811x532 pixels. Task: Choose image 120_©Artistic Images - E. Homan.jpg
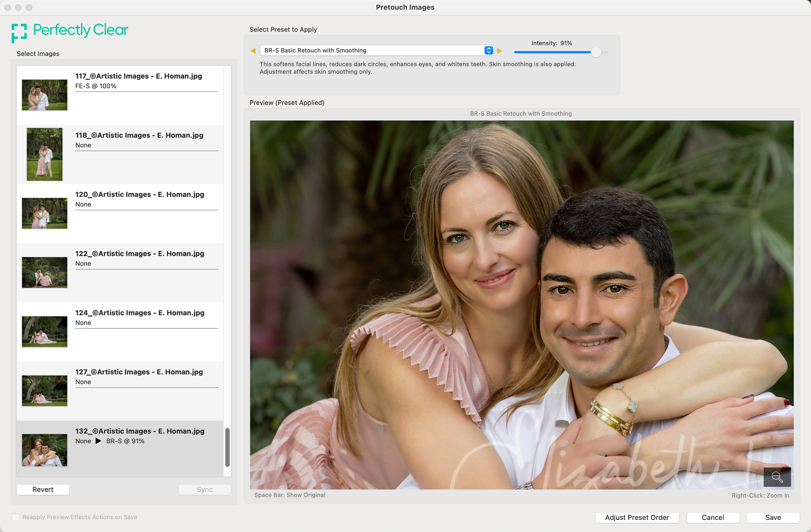click(x=139, y=194)
